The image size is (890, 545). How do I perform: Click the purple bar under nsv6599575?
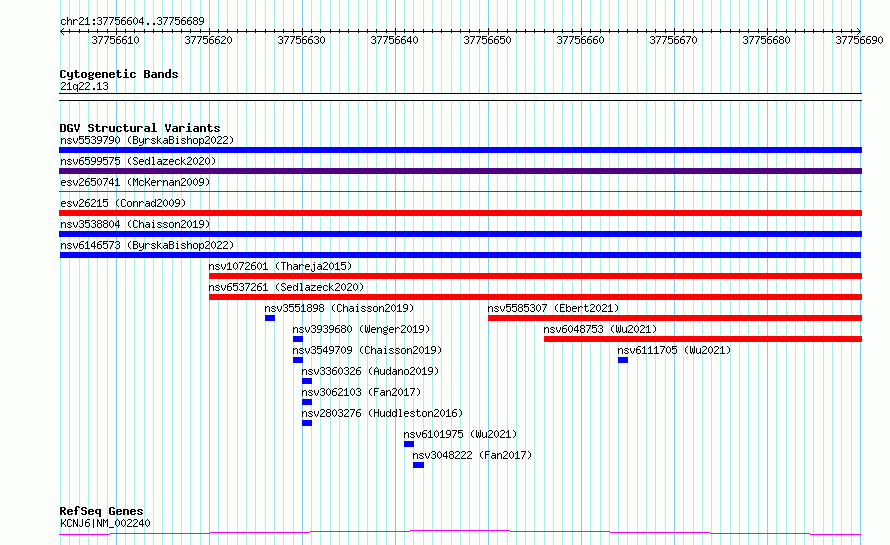(x=460, y=171)
